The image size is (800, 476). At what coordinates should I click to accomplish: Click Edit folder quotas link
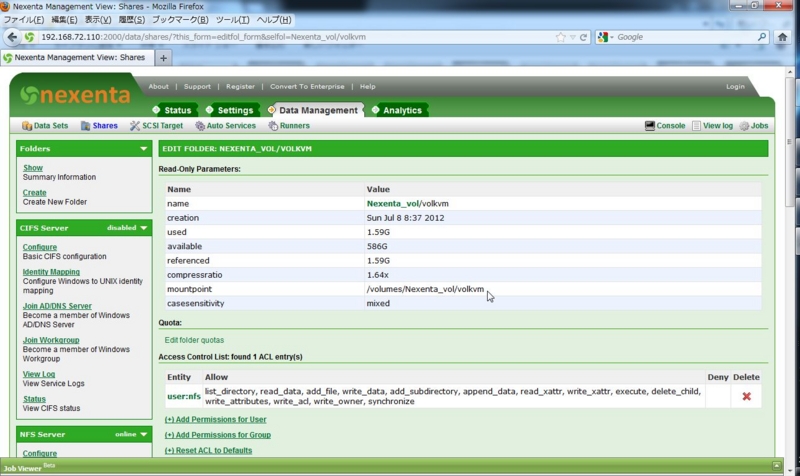[194, 340]
